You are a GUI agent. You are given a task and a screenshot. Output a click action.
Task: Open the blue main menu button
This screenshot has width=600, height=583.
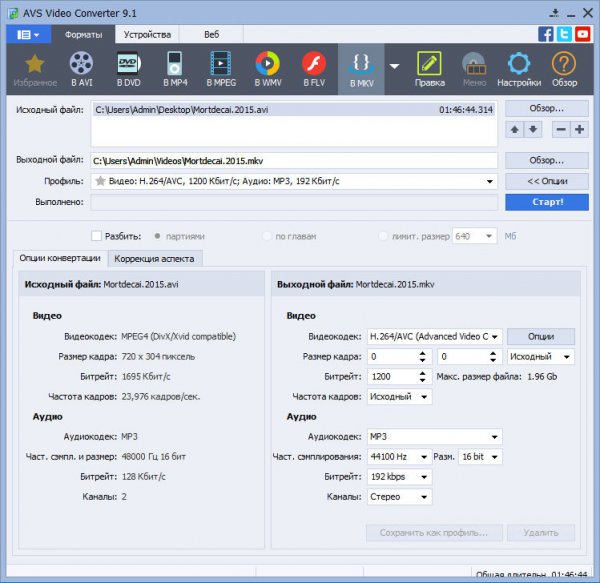pos(28,35)
